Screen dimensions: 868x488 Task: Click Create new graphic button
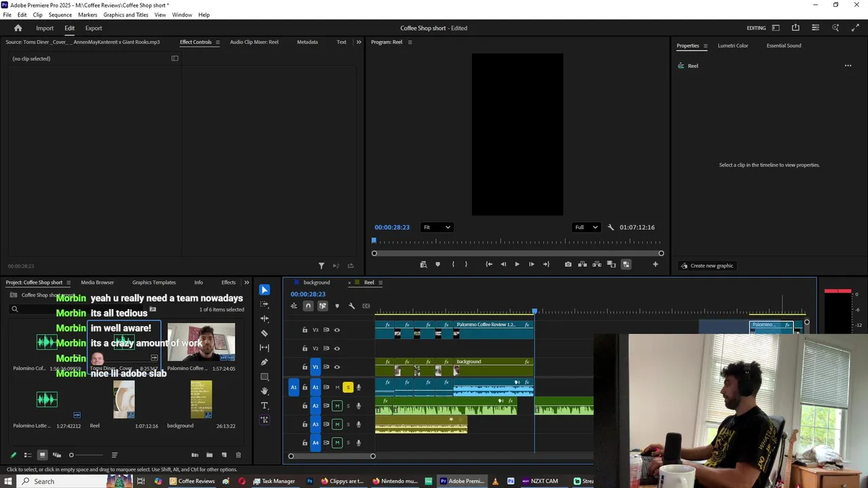click(707, 266)
